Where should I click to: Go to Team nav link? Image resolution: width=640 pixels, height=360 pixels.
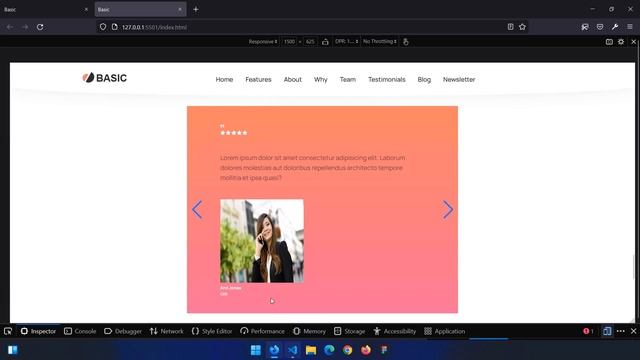click(348, 80)
